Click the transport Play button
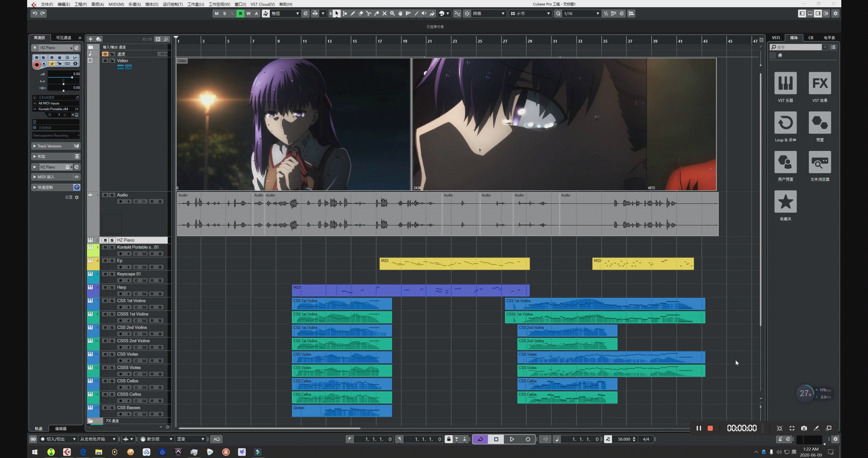 pos(512,439)
